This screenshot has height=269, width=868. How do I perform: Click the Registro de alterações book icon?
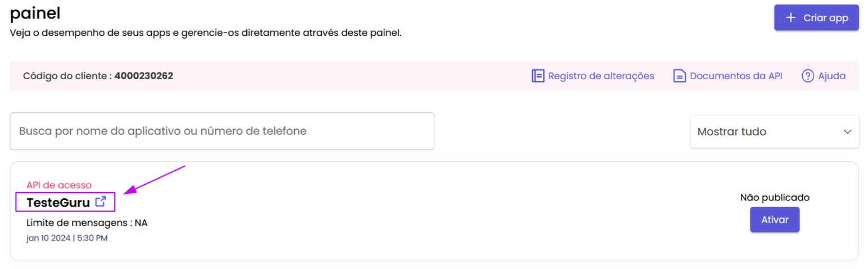[x=538, y=76]
